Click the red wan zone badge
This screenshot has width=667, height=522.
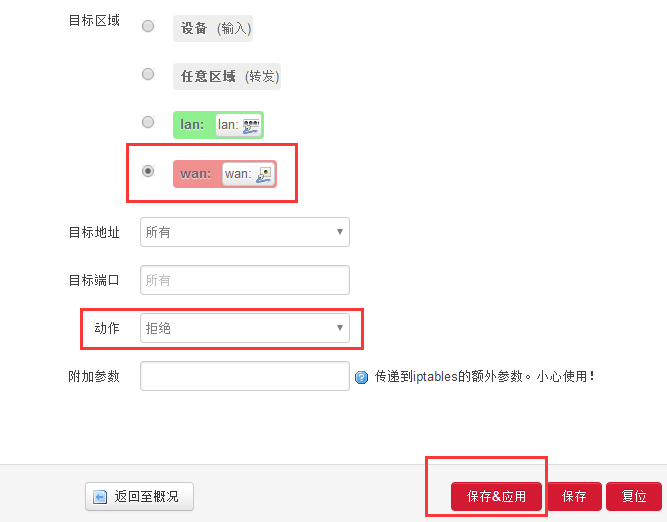(195, 174)
